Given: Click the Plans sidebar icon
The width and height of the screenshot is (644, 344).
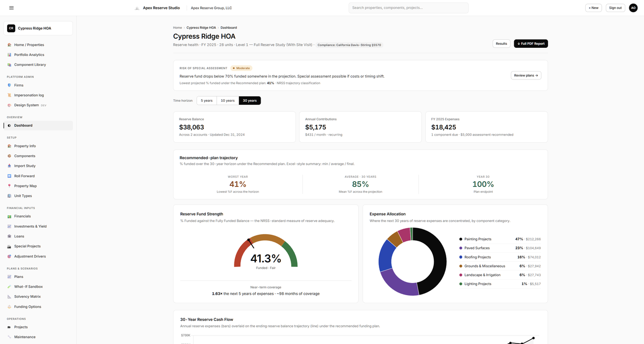Looking at the screenshot, I should pos(10,277).
